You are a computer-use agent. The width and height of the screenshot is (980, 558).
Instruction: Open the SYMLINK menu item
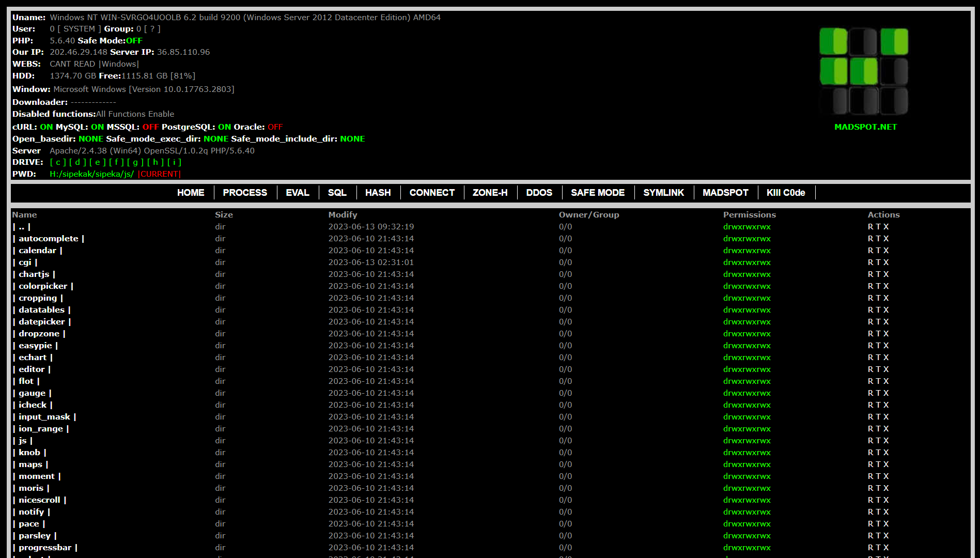point(663,193)
